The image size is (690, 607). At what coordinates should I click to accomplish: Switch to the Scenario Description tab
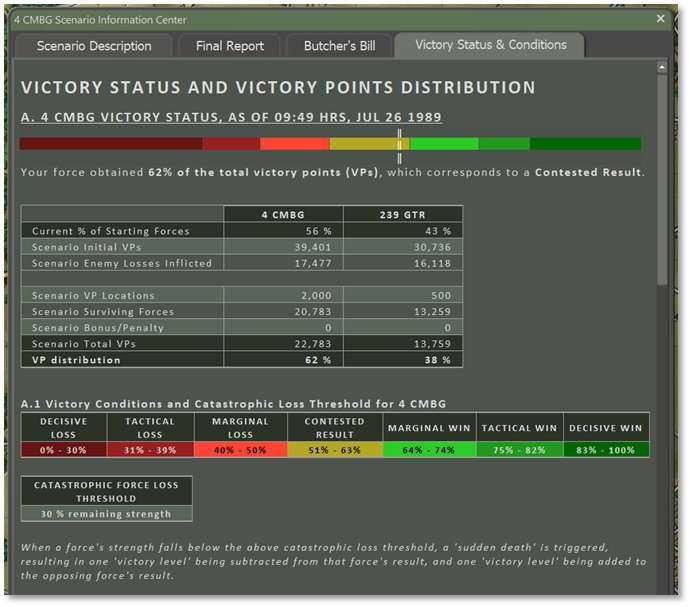tap(94, 46)
